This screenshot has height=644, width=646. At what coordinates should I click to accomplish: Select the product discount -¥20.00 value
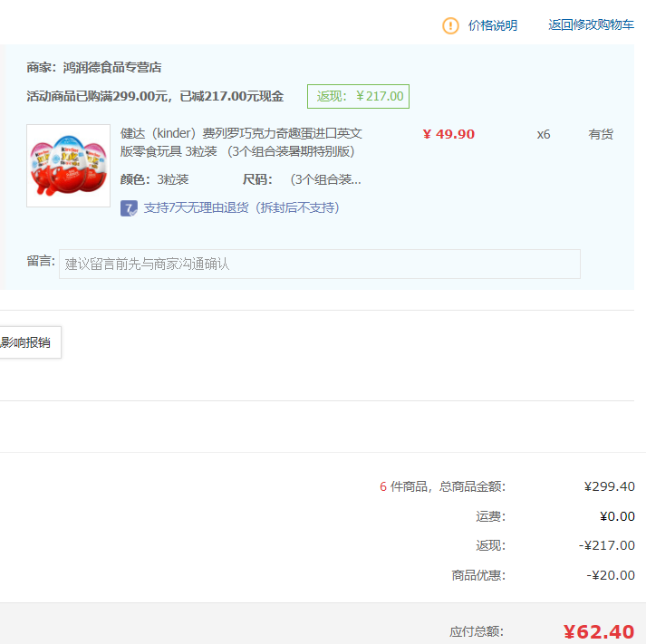(611, 575)
